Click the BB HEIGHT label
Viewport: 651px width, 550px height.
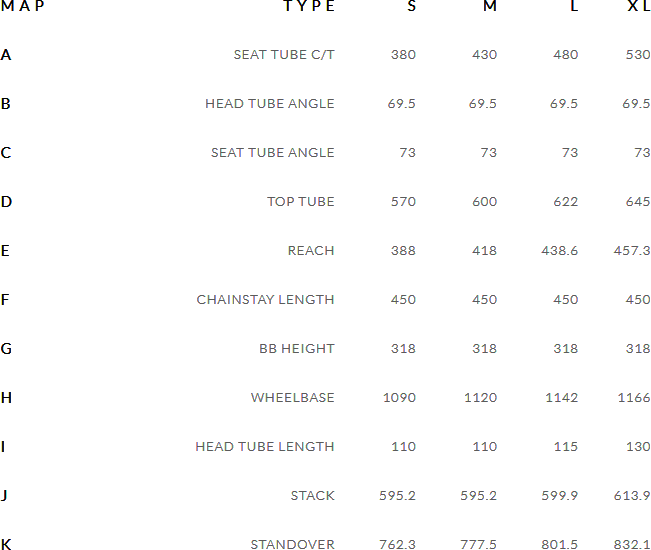click(296, 349)
